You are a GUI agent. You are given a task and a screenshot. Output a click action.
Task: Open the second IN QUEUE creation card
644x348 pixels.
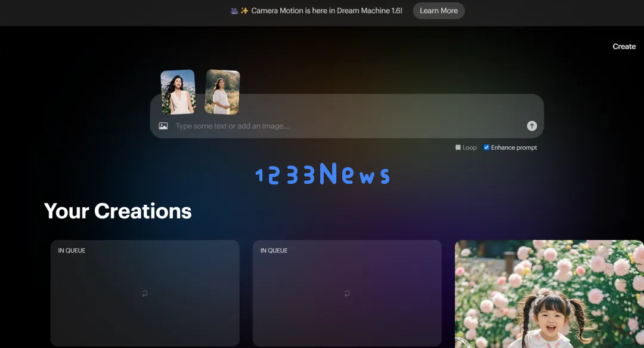(x=347, y=293)
